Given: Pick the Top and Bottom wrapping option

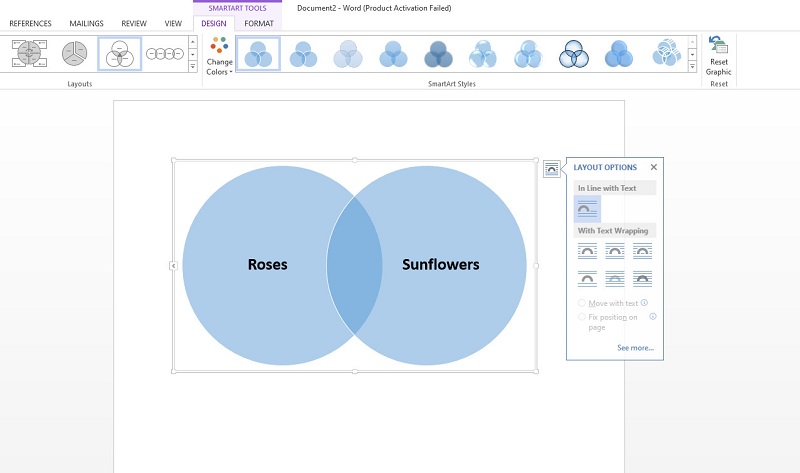Looking at the screenshot, I should coord(587,278).
